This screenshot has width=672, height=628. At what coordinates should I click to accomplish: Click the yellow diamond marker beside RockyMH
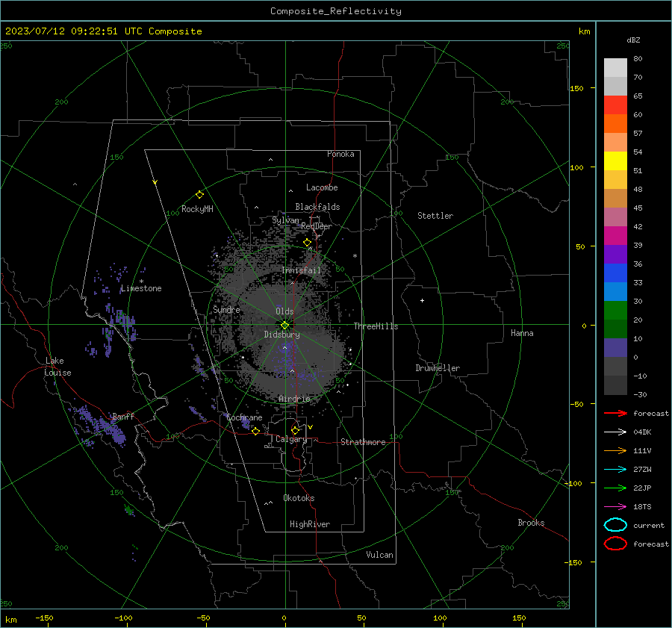coord(199,195)
